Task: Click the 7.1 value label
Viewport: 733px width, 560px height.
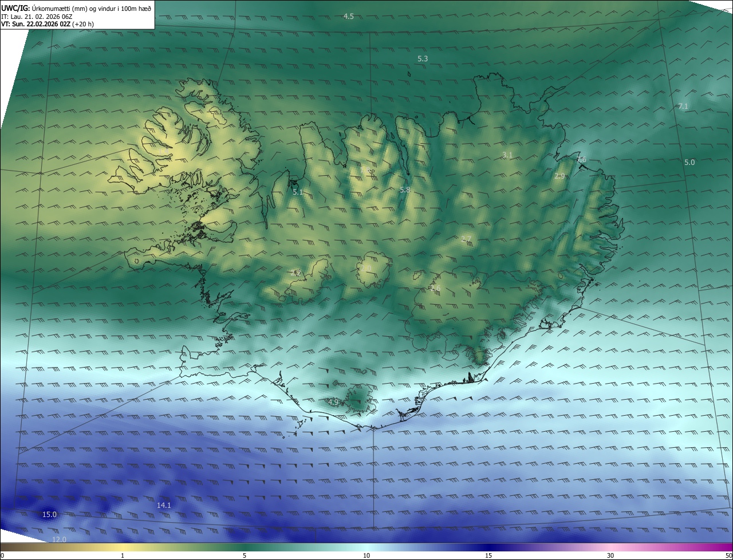Action: [683, 107]
